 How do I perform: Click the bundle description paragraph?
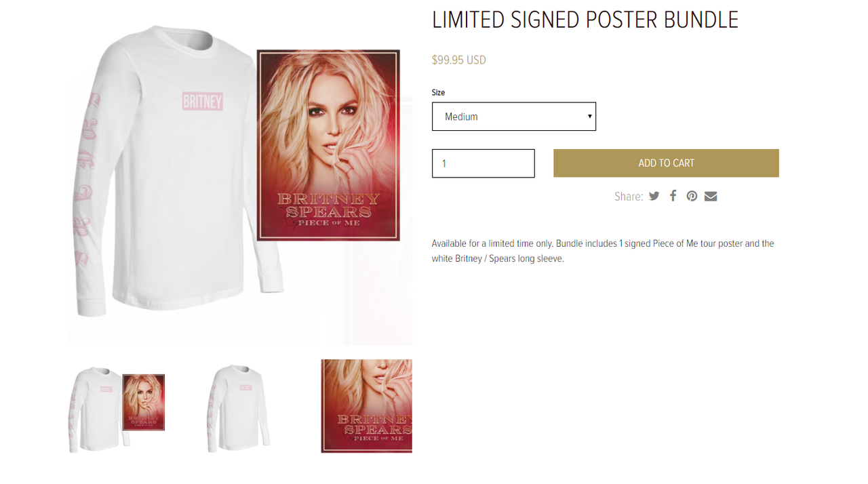click(x=603, y=251)
